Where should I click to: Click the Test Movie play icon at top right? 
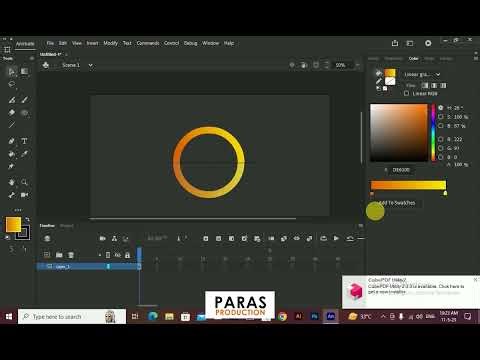pos(428,43)
